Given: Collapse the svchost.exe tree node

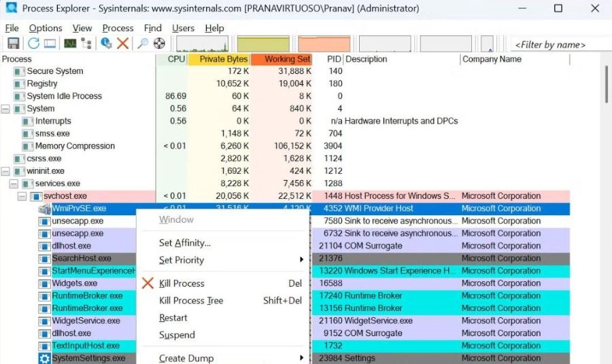Looking at the screenshot, I should 22,196.
